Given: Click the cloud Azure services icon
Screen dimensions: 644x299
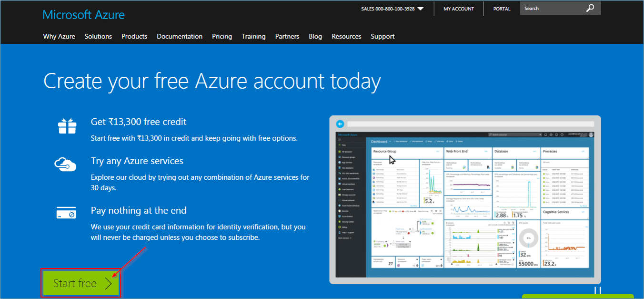Looking at the screenshot, I should pyautogui.click(x=65, y=164).
